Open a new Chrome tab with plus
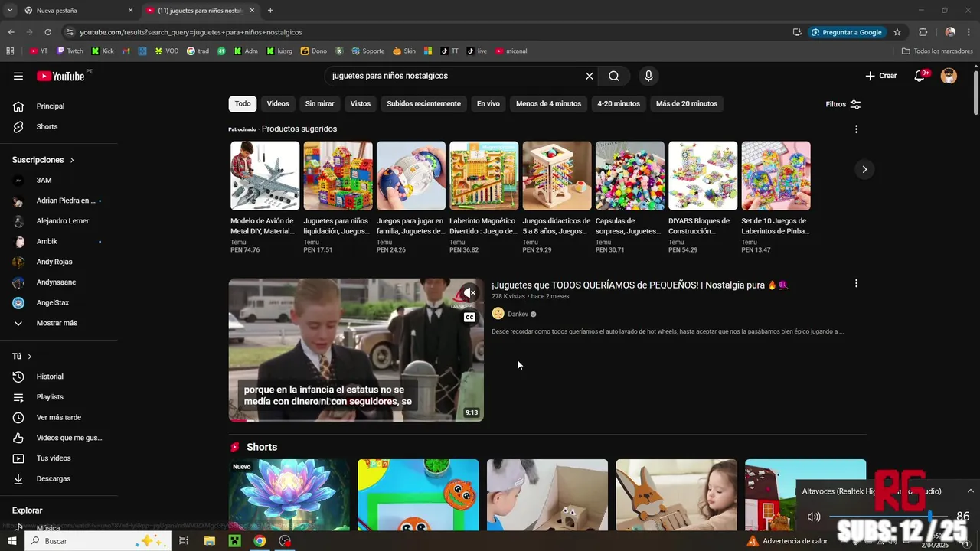 (x=270, y=11)
